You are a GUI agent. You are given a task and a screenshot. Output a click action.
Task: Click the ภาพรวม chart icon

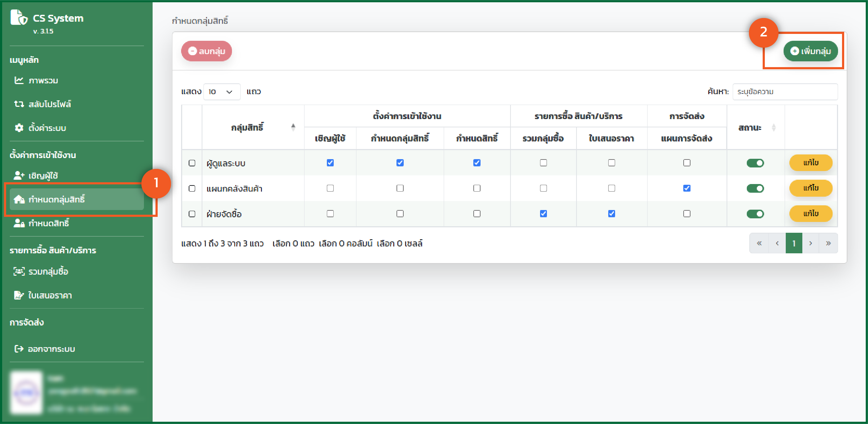pos(19,80)
